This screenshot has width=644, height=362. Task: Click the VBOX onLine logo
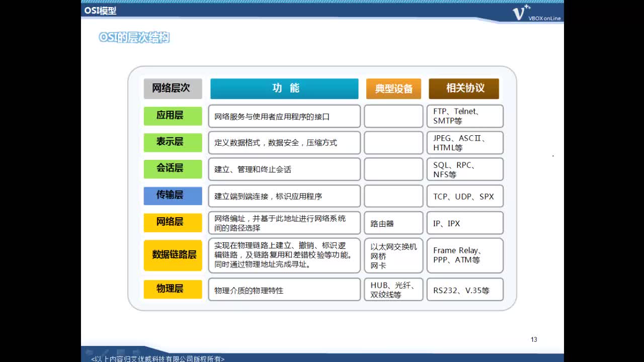tap(536, 13)
